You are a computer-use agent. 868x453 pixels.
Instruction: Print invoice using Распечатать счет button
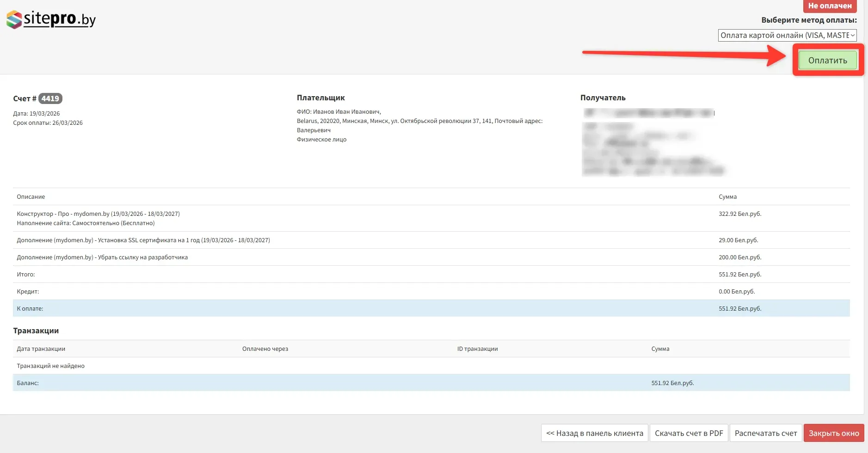coord(765,433)
